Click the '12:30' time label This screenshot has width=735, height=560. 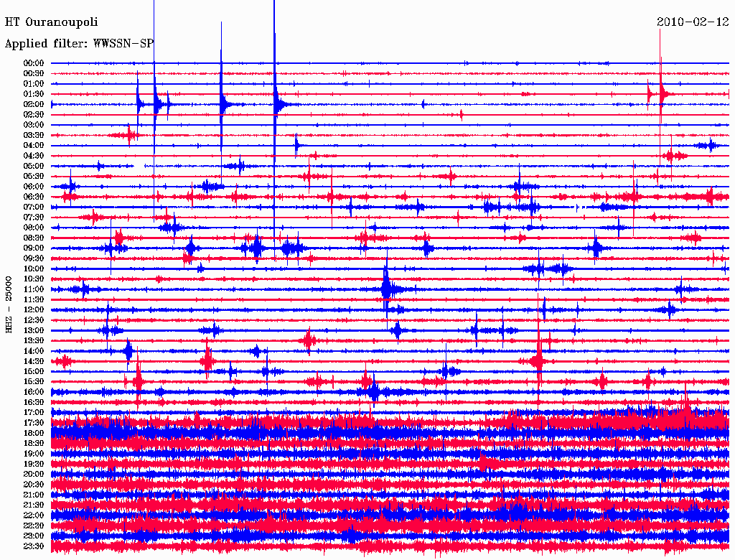coord(33,320)
